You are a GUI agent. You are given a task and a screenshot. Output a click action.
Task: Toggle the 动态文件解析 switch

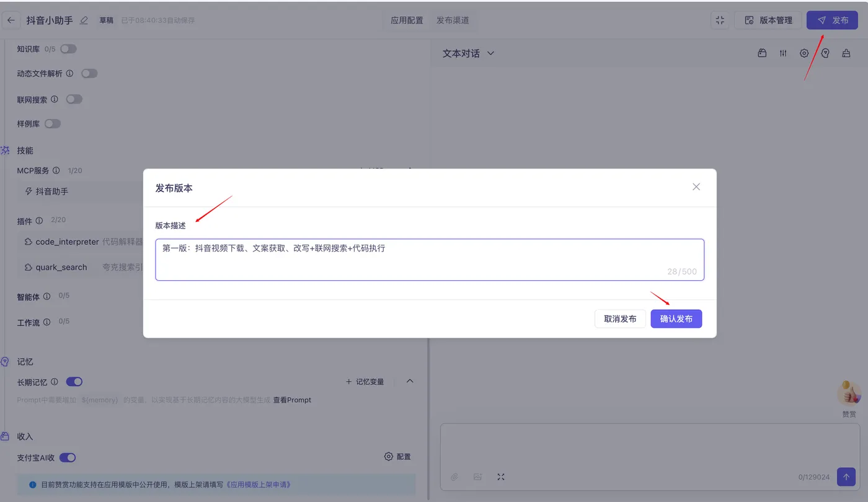(x=89, y=73)
